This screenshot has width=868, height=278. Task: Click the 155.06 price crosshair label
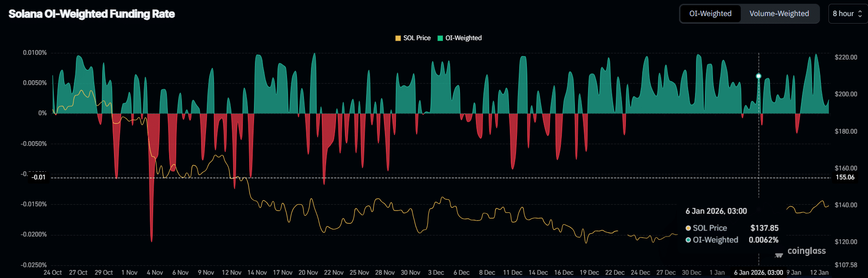tap(844, 177)
